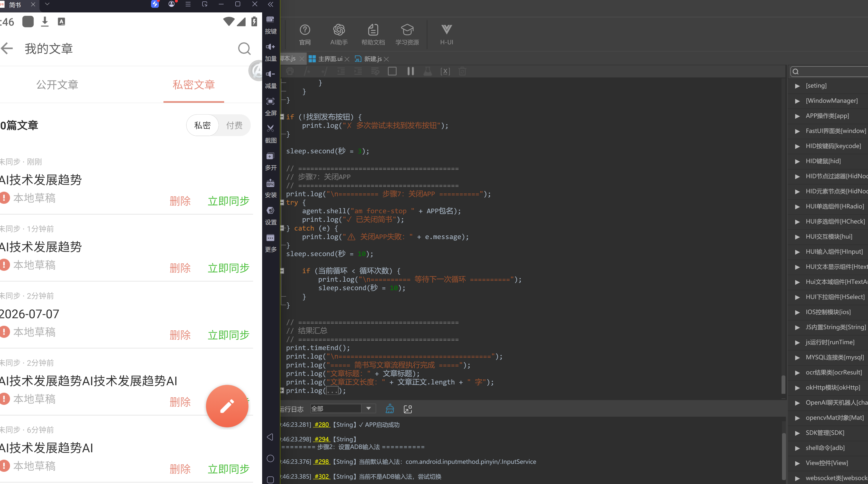
Task: Collapse the try code block fold marker
Action: [x=282, y=202]
